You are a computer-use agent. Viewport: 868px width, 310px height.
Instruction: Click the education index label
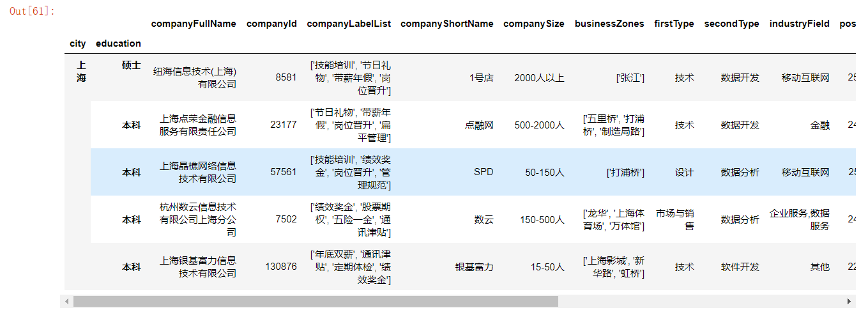118,43
